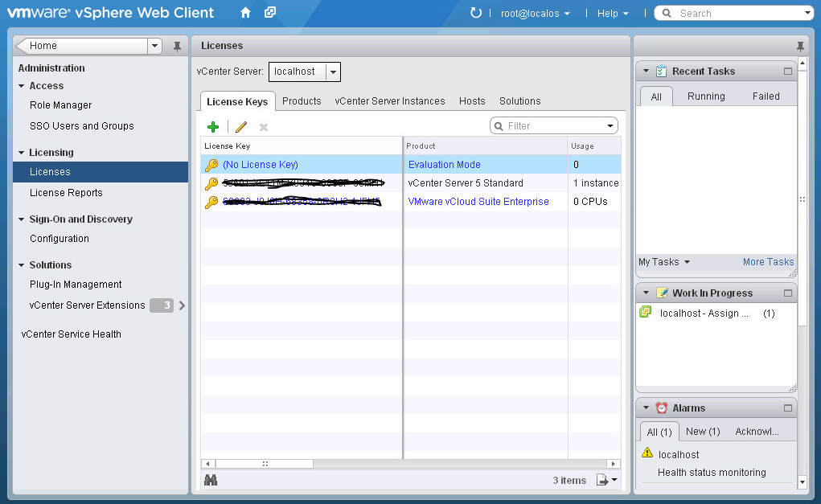Click the Work In Progress notepad icon
Screen dimensions: 821x504
[x=662, y=293]
